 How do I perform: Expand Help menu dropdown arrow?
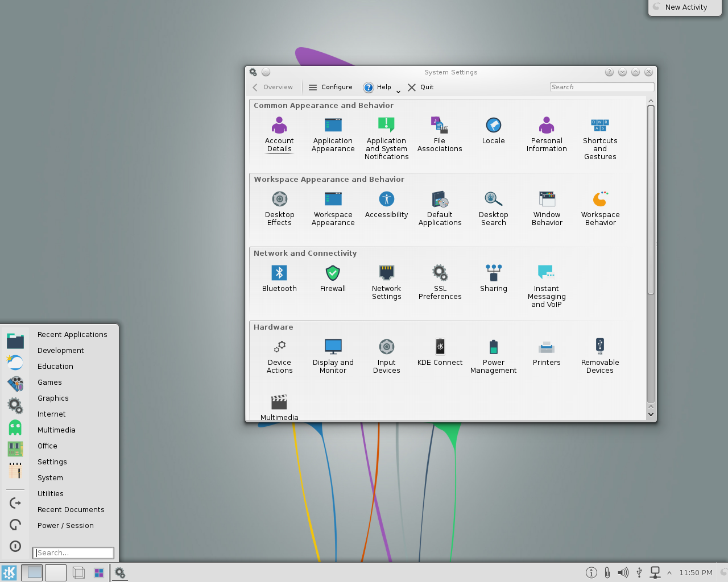[398, 91]
